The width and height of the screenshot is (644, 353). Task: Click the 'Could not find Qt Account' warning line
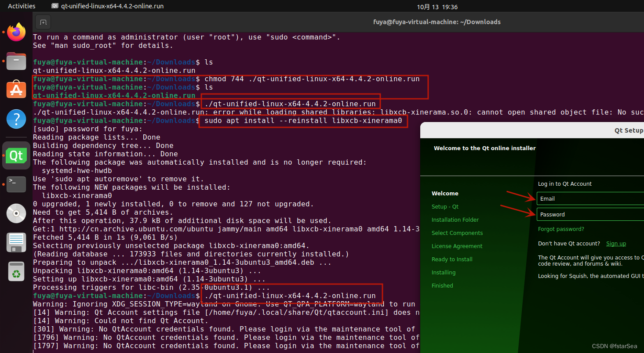120,321
